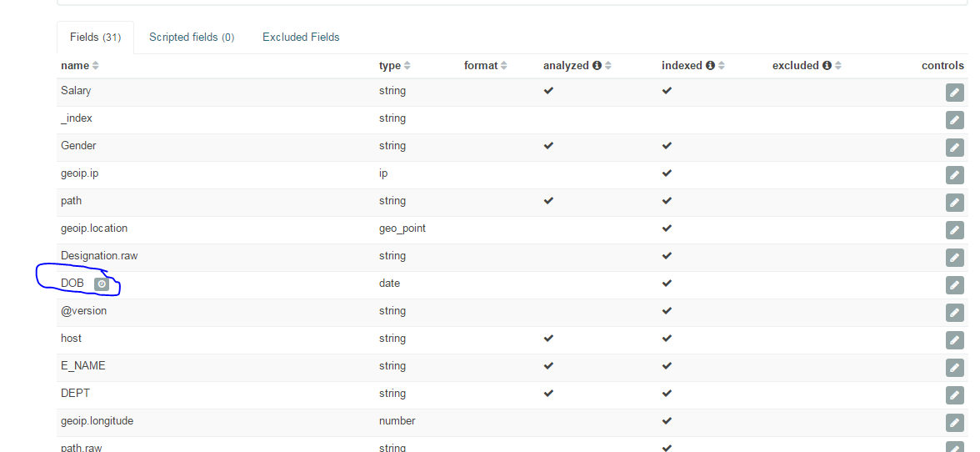980x452 pixels.
Task: Click the DEPT field edit button
Action: pyautogui.click(x=955, y=395)
